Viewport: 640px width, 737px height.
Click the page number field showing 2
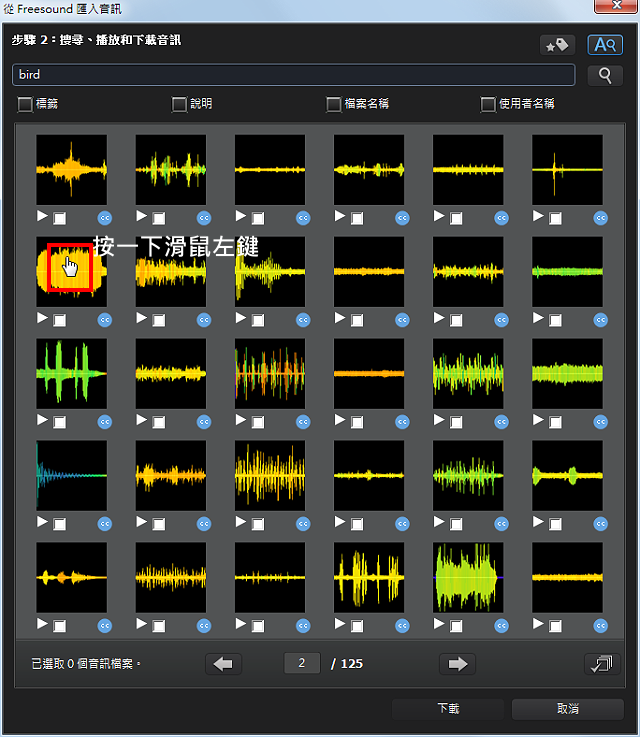[302, 663]
